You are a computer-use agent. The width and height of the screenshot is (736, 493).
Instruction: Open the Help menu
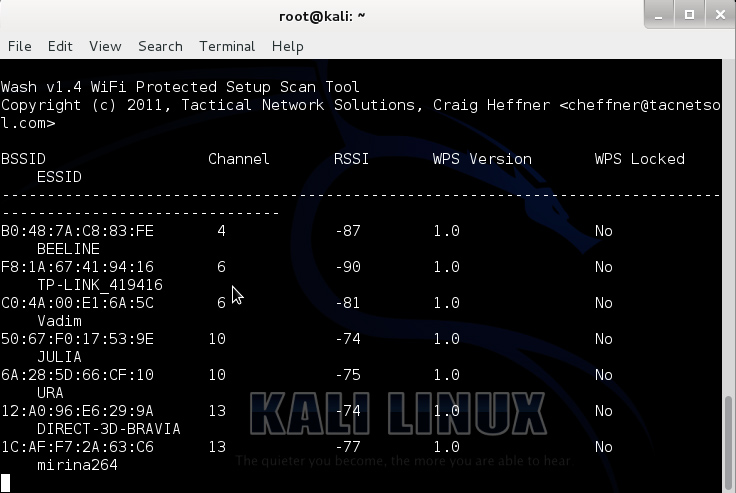[287, 46]
